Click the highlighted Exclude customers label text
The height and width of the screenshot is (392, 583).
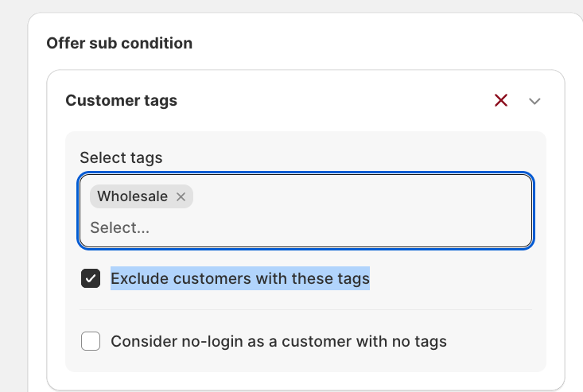240,278
